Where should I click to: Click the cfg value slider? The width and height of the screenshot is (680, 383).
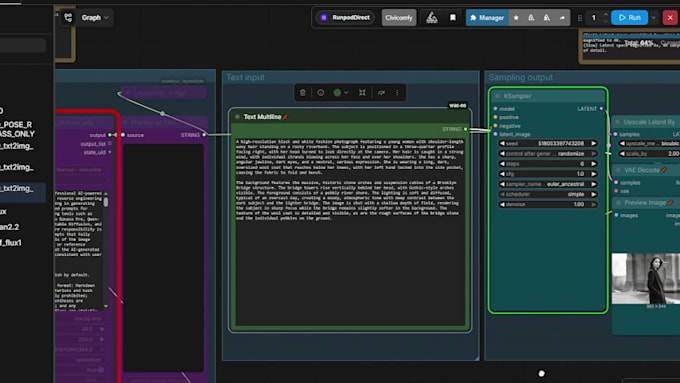click(x=548, y=174)
